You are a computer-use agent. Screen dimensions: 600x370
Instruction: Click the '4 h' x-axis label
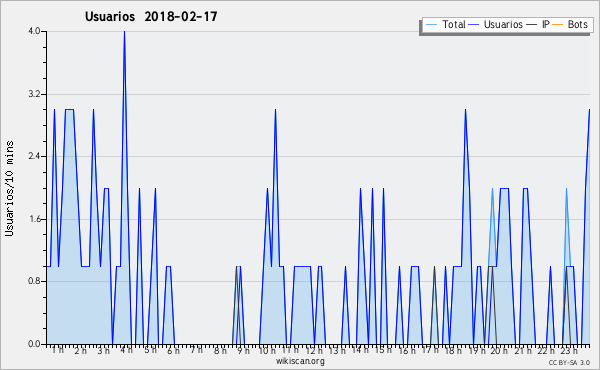pyautogui.click(x=126, y=350)
